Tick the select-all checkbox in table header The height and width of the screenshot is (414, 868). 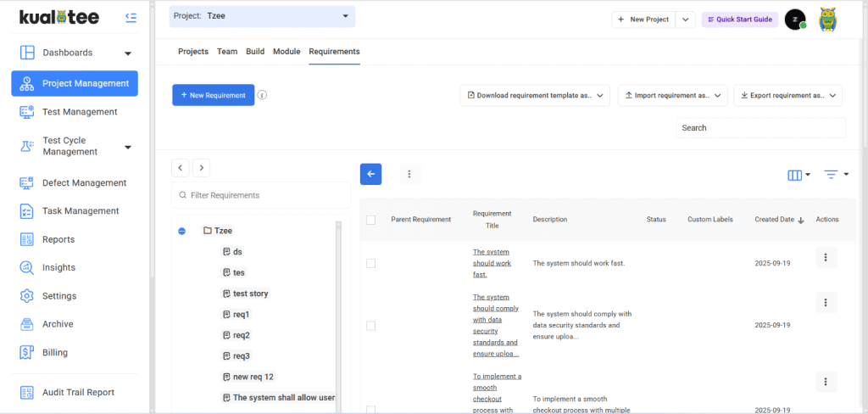pyautogui.click(x=370, y=220)
